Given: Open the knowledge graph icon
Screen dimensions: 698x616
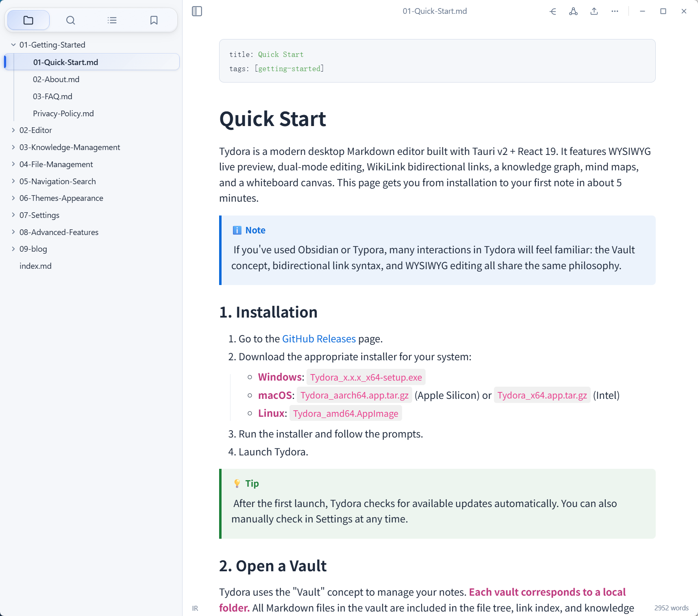Looking at the screenshot, I should [x=573, y=11].
